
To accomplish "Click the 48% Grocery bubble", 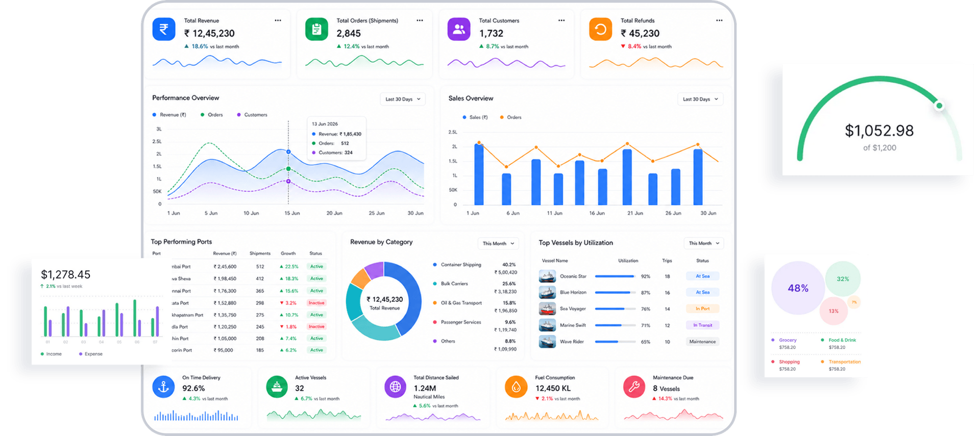I will [x=798, y=288].
